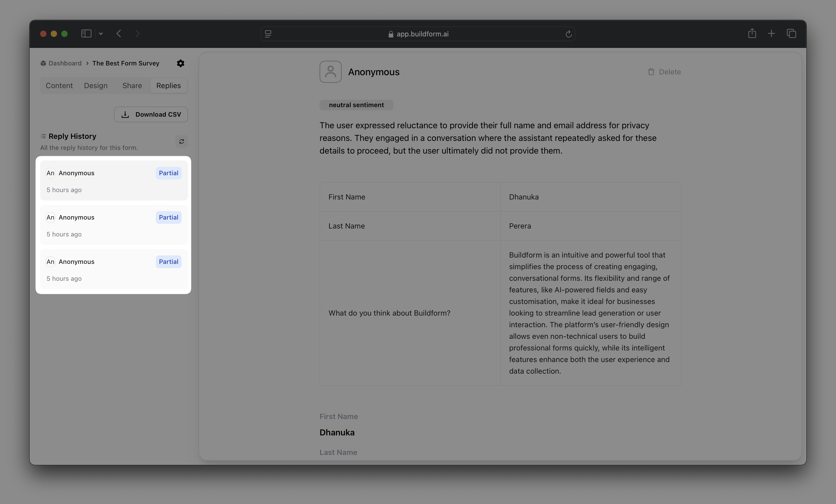The height and width of the screenshot is (504, 836).
Task: Show the tab overview
Action: 792,34
